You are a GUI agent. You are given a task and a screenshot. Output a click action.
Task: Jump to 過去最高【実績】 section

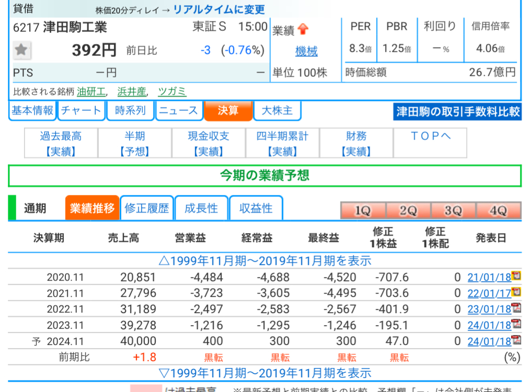tap(61, 143)
